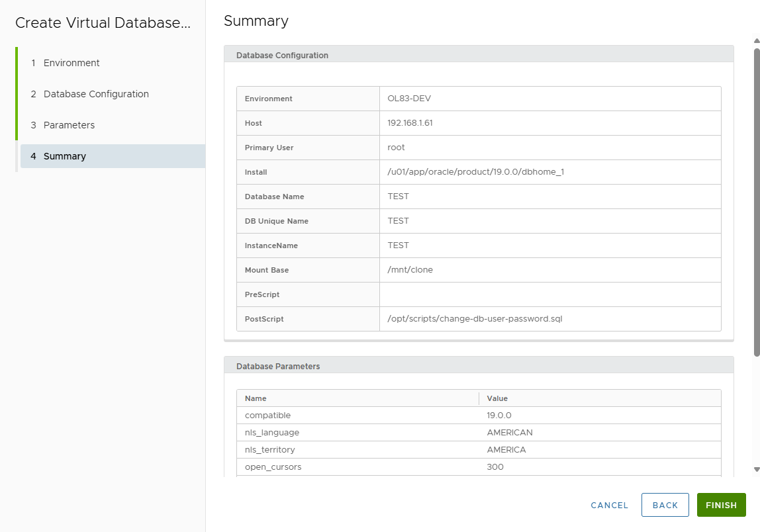Click the scrollbar up arrow
760x532 pixels.
click(757, 41)
